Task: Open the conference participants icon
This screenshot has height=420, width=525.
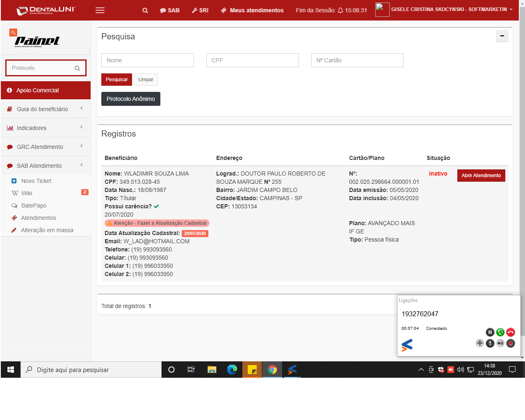Action: click(479, 343)
